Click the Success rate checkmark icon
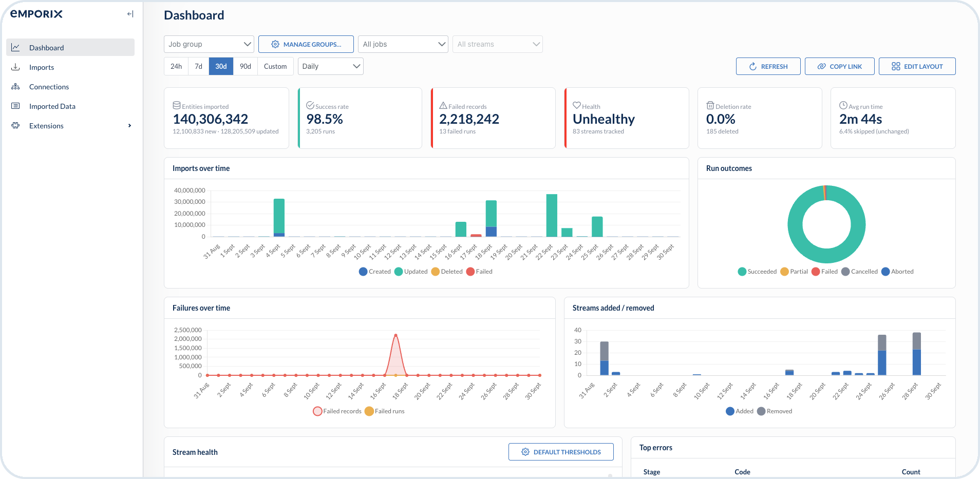Image resolution: width=980 pixels, height=479 pixels. [x=310, y=105]
